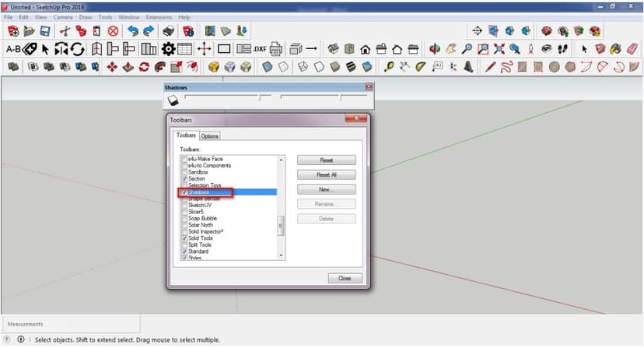
Task: Check the Solar North checkbox
Action: pos(184,225)
